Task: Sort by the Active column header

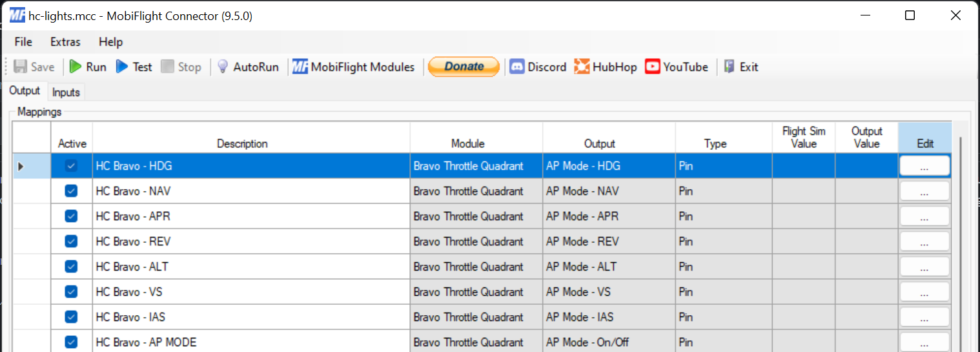Action: [72, 138]
